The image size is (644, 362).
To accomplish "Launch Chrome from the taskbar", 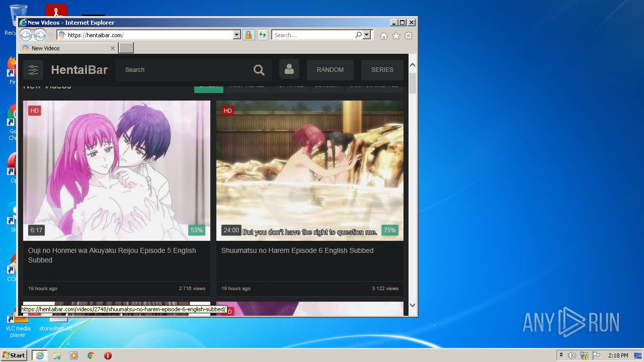I will click(x=91, y=355).
